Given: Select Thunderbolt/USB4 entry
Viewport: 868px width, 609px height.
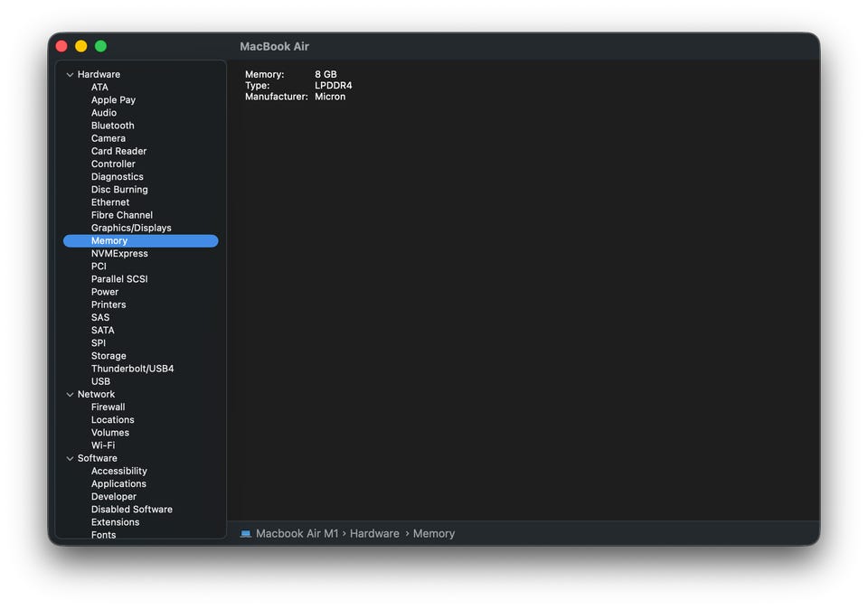Looking at the screenshot, I should pos(132,369).
